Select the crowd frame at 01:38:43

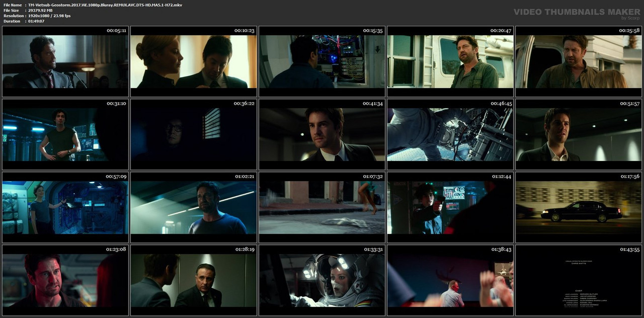coord(450,280)
